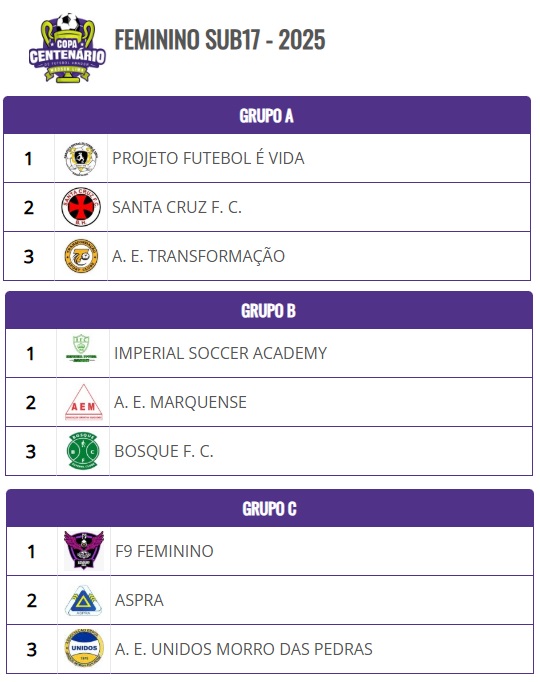The width and height of the screenshot is (540, 682).
Task: Select the Unidos yellow and blue badge
Action: click(x=84, y=648)
